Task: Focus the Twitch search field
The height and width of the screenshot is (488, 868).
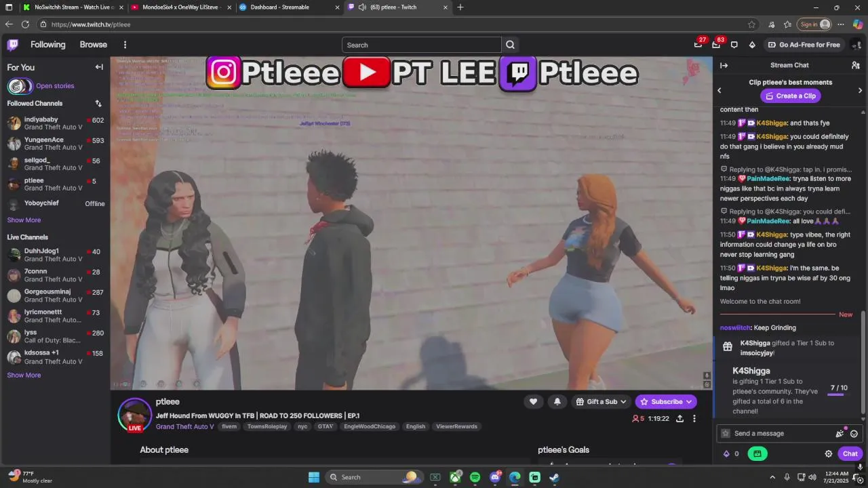Action: [x=422, y=45]
